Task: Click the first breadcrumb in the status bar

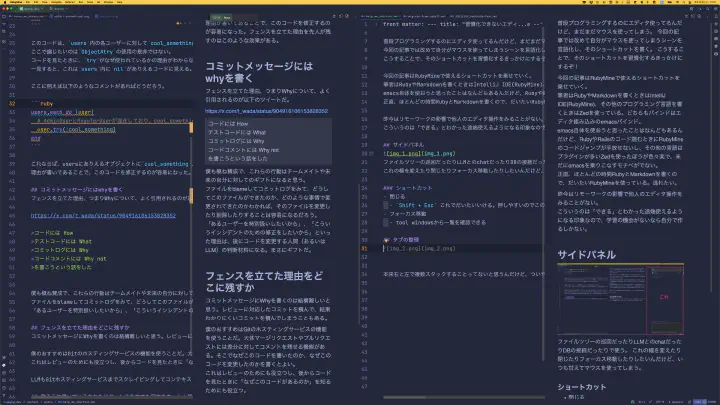Action: click(x=12, y=402)
